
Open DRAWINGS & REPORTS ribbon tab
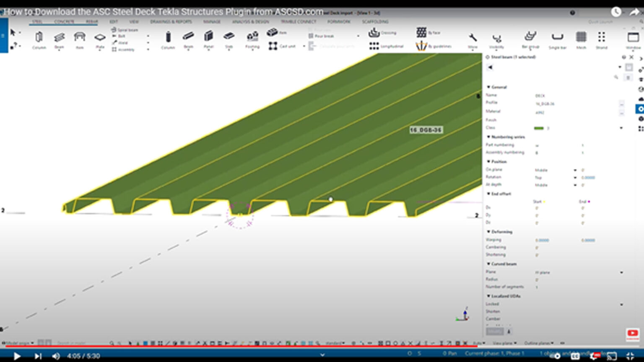(171, 22)
